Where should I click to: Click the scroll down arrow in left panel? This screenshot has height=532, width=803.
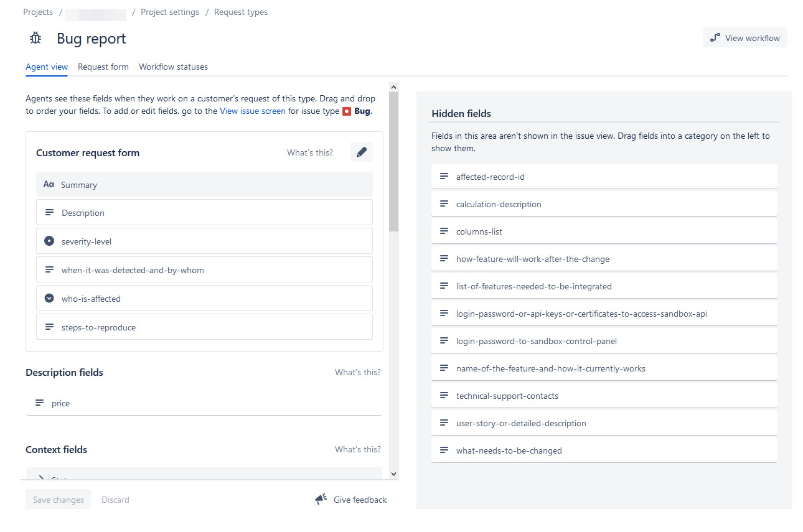point(393,474)
